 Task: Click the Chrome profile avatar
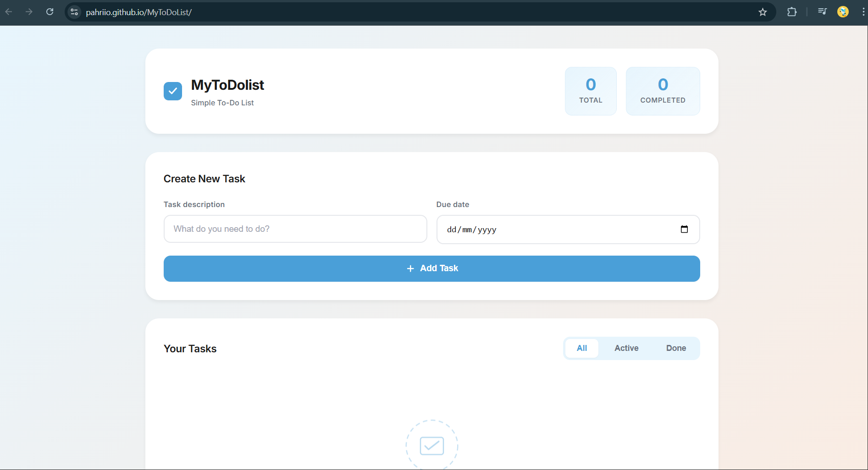pos(843,12)
